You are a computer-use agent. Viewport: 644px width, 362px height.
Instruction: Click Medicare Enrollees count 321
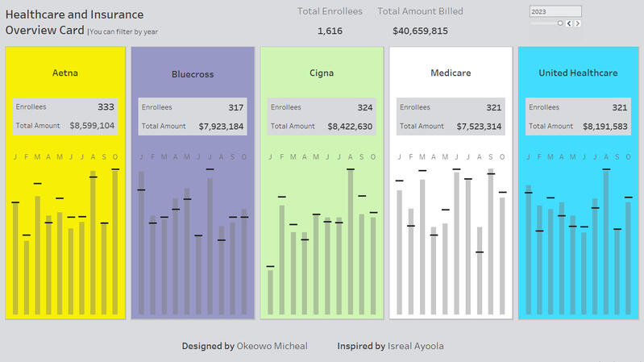[493, 107]
